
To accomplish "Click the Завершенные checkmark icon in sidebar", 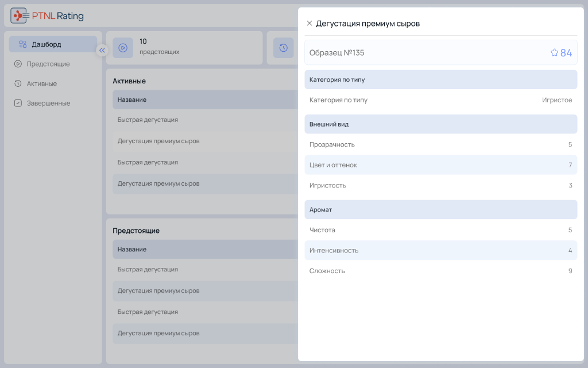I will point(18,103).
